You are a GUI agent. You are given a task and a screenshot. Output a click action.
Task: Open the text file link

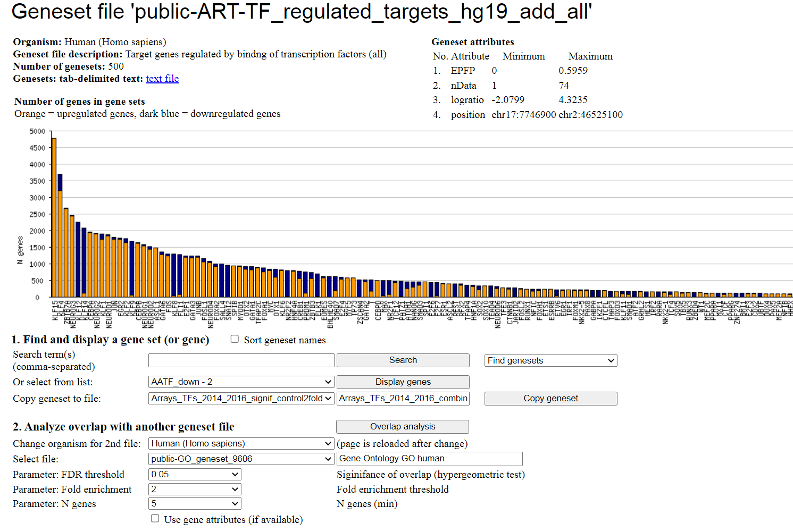click(162, 79)
